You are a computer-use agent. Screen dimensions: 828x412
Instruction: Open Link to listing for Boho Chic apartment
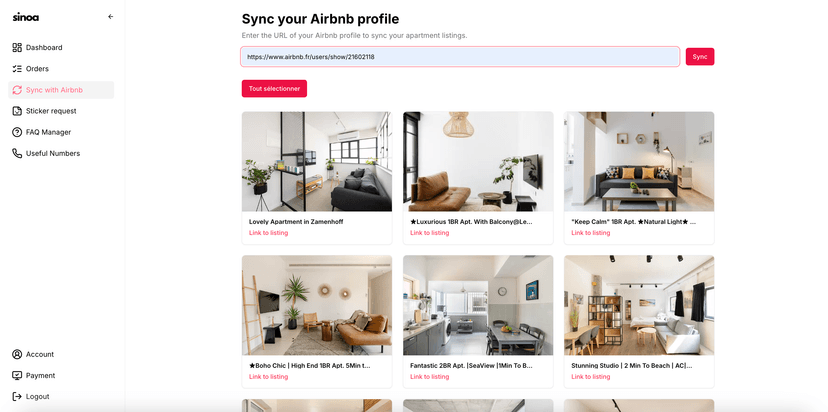pos(268,377)
